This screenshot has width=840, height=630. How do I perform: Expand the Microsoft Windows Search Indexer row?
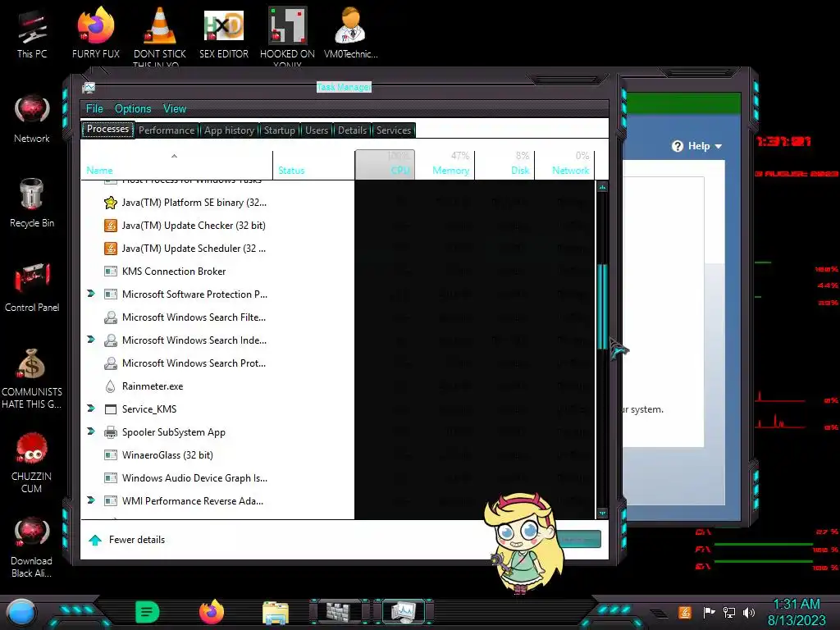pyautogui.click(x=91, y=340)
